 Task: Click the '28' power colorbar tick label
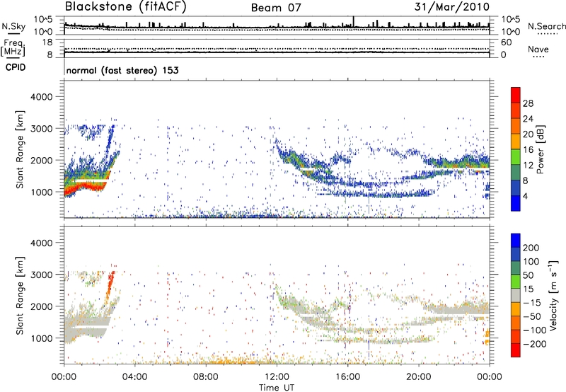point(528,103)
